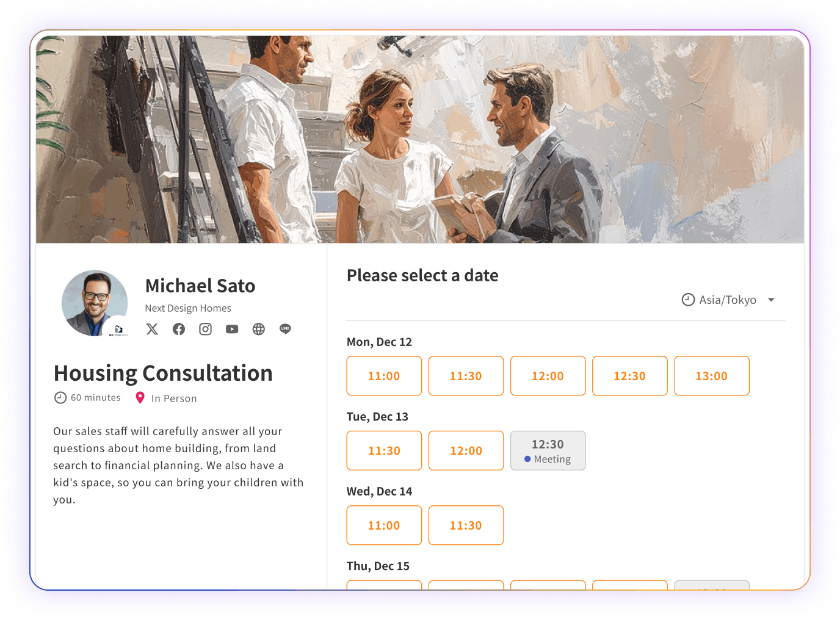Reserve the 13:00 Monday slot

coord(711,376)
